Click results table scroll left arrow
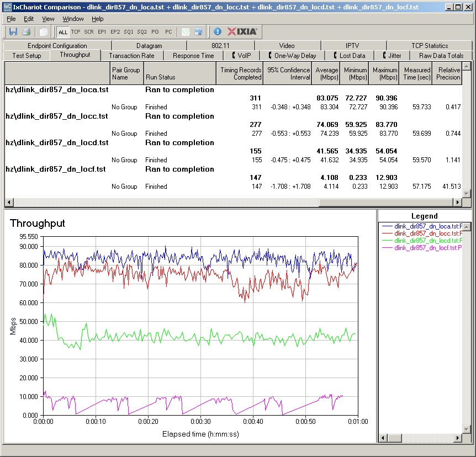This screenshot has width=476, height=457. coord(9,202)
